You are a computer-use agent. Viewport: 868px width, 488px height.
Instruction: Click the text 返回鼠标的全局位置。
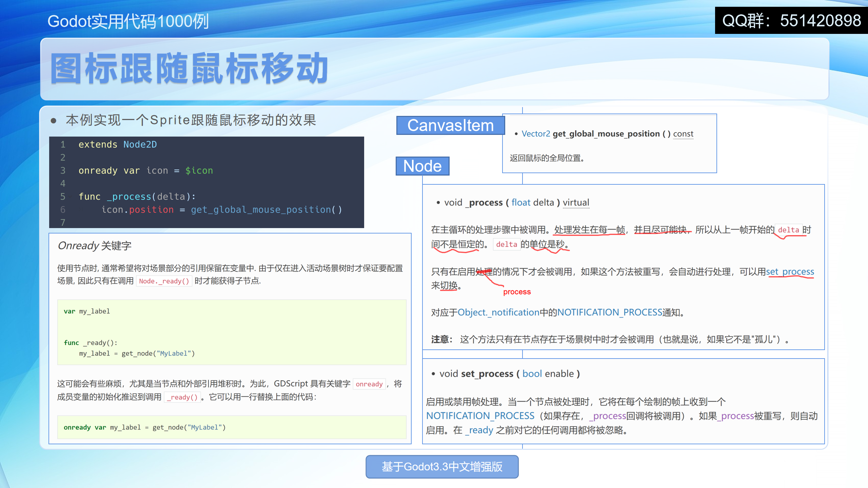tap(547, 158)
